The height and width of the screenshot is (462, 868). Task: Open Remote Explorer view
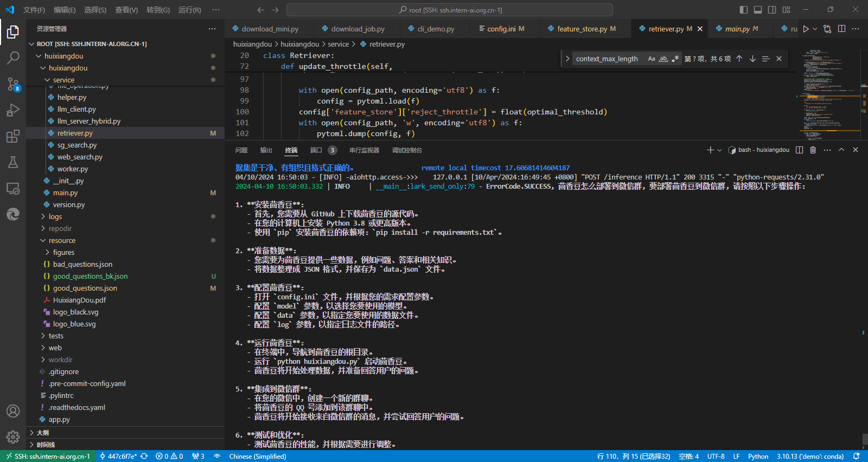(x=13, y=188)
